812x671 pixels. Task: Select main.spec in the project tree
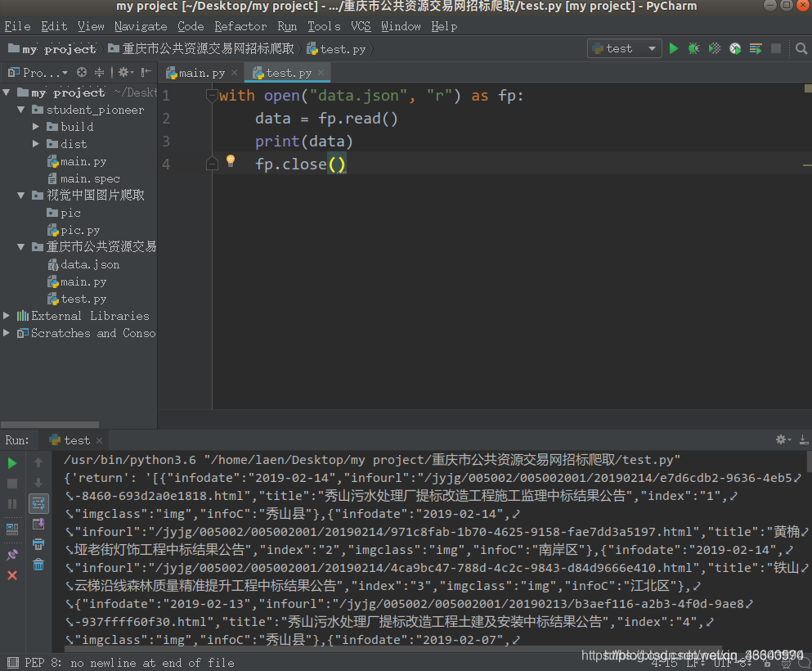[84, 178]
